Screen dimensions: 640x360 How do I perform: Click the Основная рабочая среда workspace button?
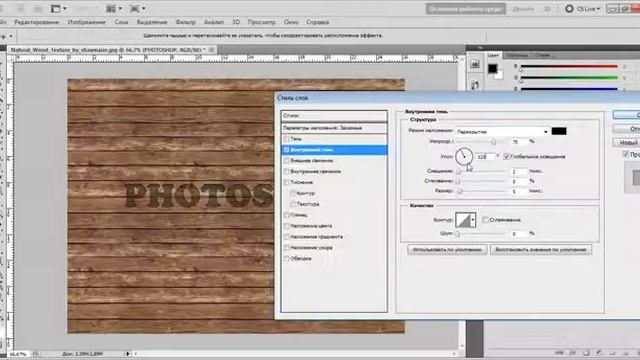point(466,9)
